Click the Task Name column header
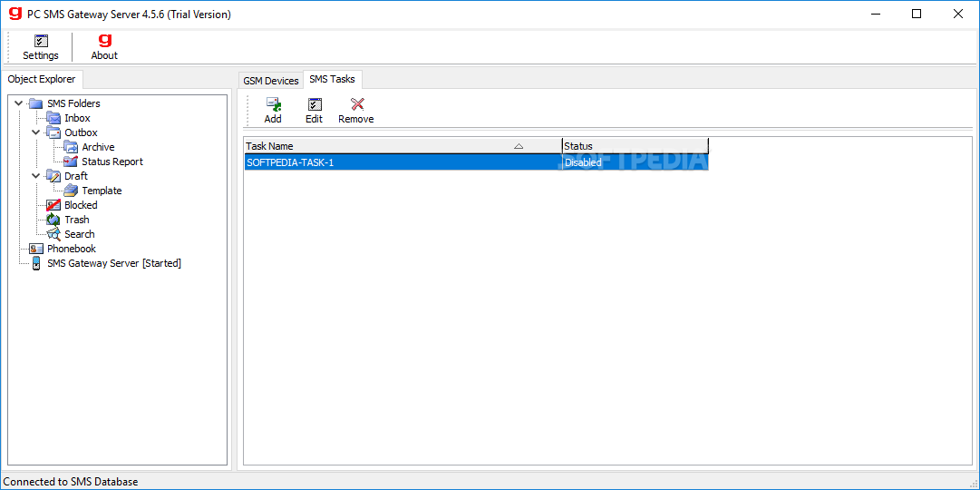980x490 pixels. [x=403, y=146]
